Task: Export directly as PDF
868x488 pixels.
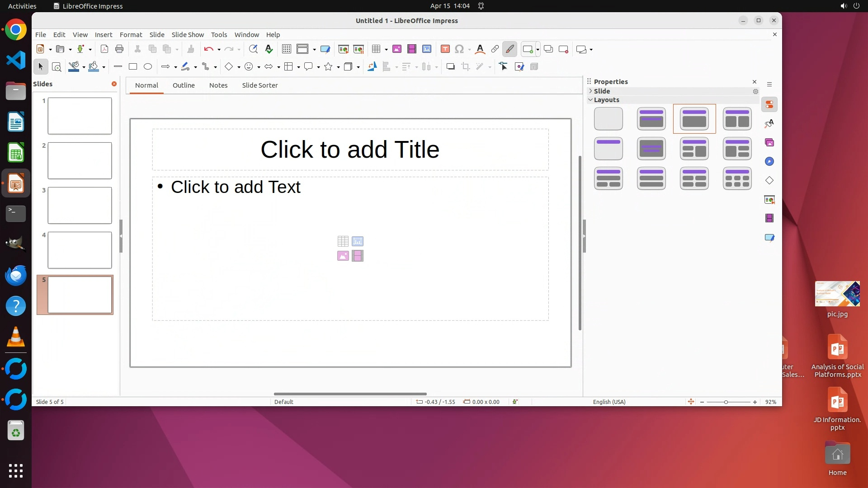Action: click(104, 49)
